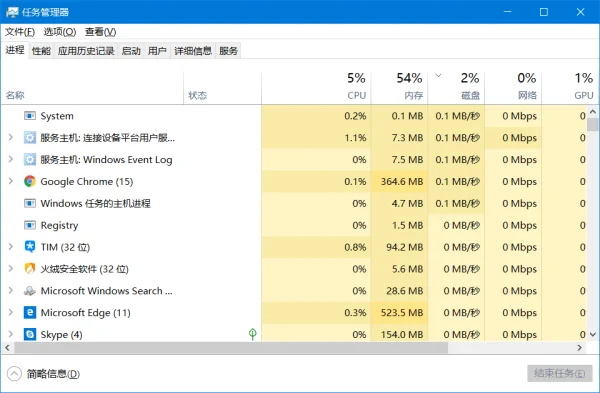600x393 pixels.
Task: Minimize the 任务管理器 window
Action: 507,12
